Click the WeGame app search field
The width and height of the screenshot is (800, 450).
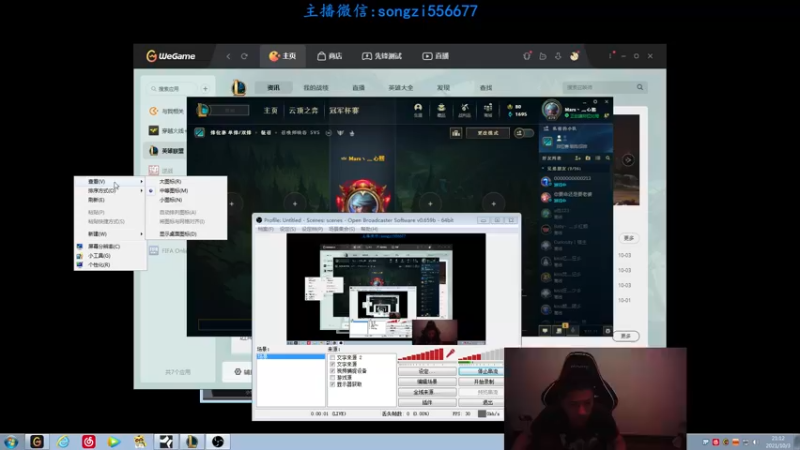pos(171,89)
